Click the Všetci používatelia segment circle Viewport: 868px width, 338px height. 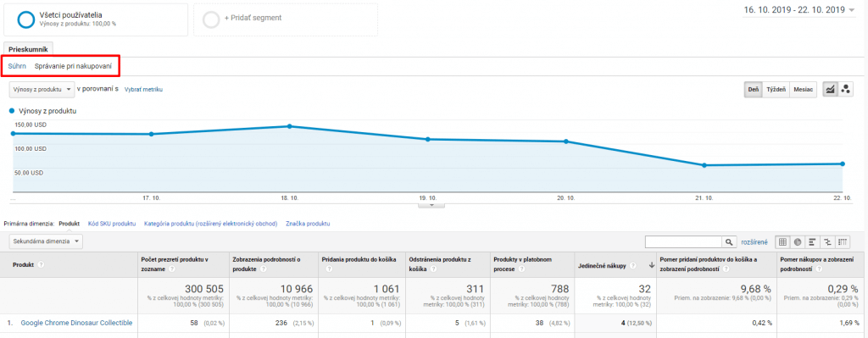pos(26,19)
